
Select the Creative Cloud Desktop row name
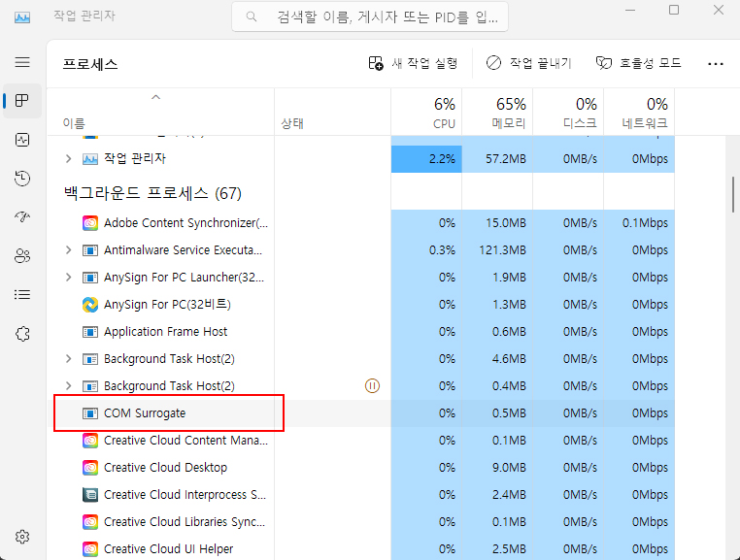(165, 468)
